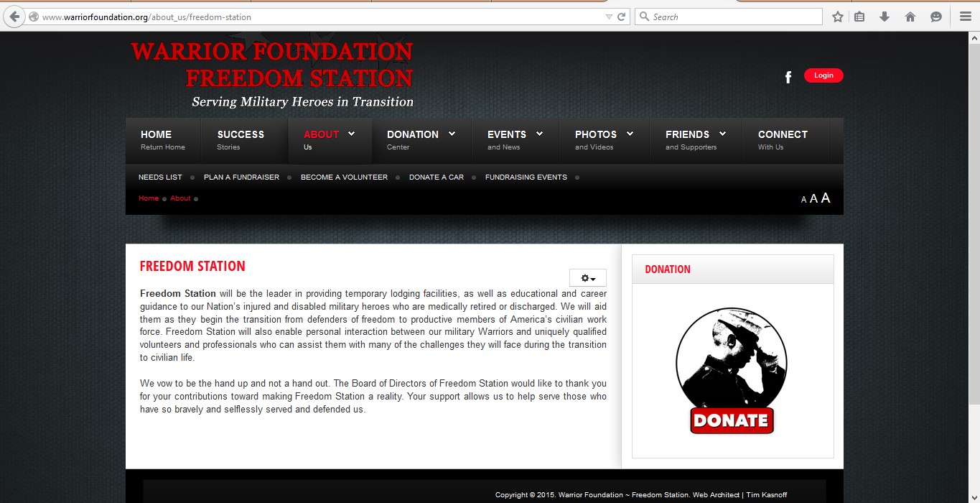
Task: Select the medium font size A
Action: pyautogui.click(x=814, y=198)
